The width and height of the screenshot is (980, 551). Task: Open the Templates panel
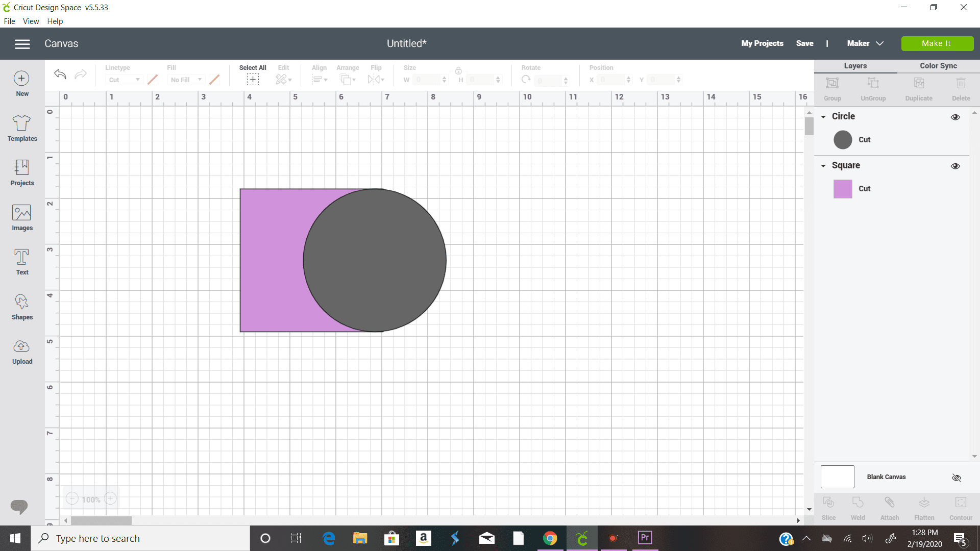point(22,128)
